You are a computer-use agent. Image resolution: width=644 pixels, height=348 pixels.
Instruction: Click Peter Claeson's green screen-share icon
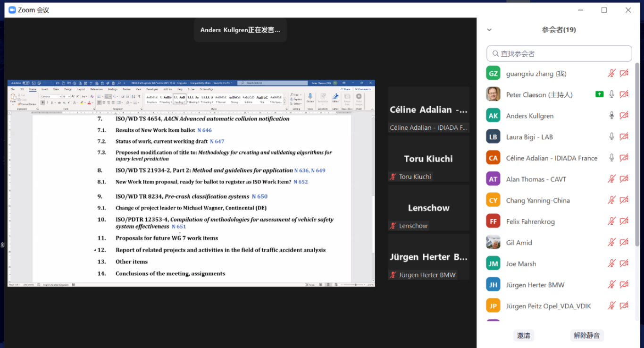(599, 94)
